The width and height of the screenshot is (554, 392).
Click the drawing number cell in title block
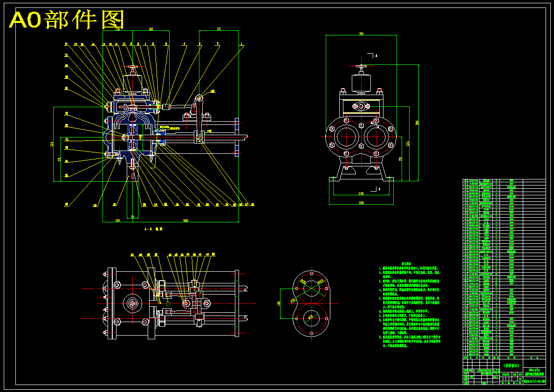534,381
